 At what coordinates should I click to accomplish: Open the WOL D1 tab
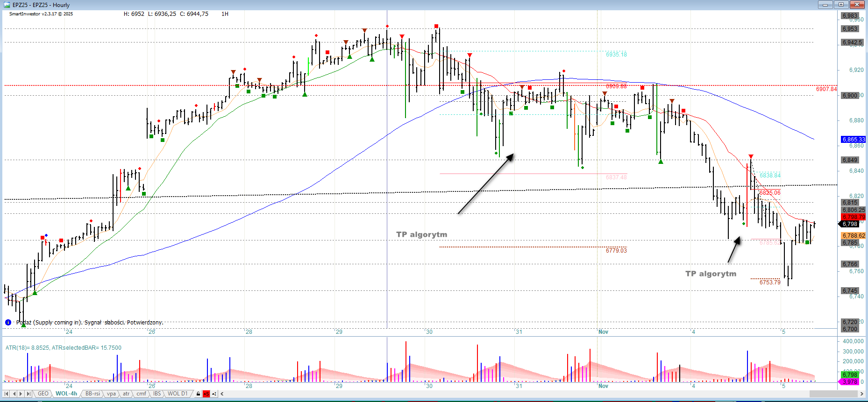point(178,394)
